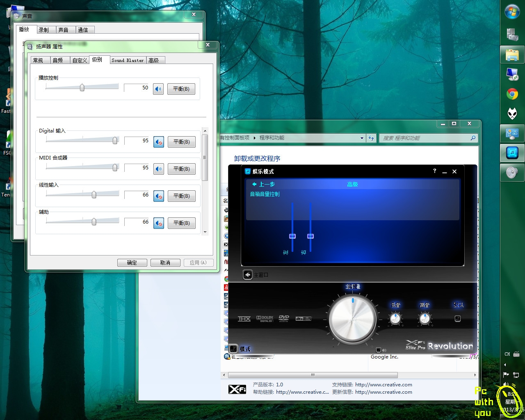Click the DVD Audio logo
Screen dimensions: 525x420
[x=284, y=319]
